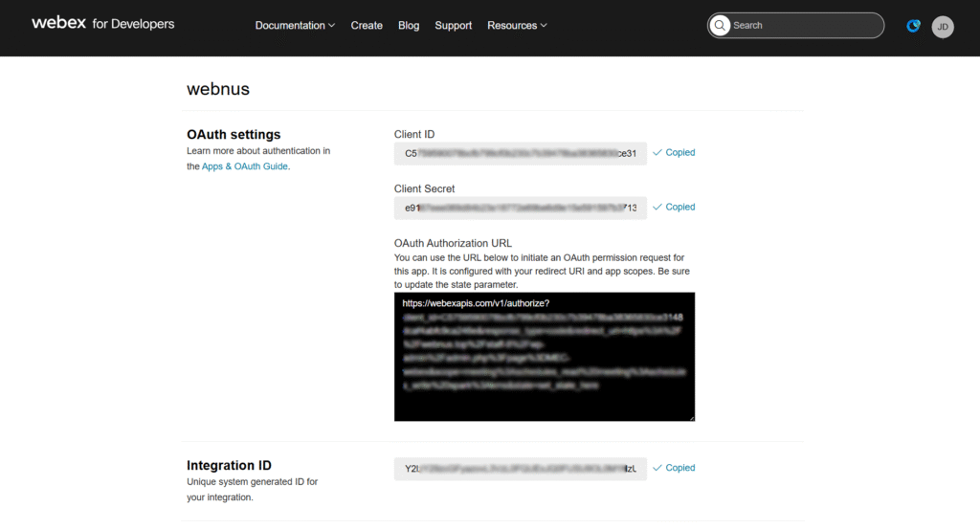Copy the Client ID value
This screenshot has width=980, height=529.
click(674, 152)
